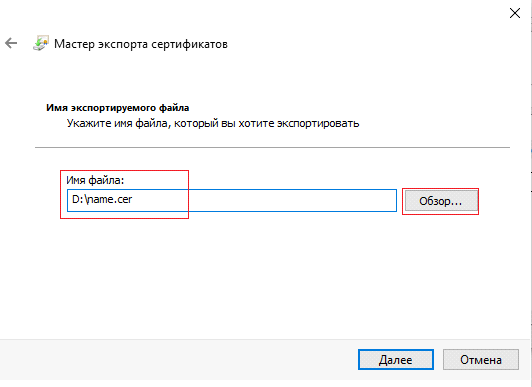Click the Мастер экспорта сертификатов title
The width and height of the screenshot is (532, 387).
click(x=141, y=44)
